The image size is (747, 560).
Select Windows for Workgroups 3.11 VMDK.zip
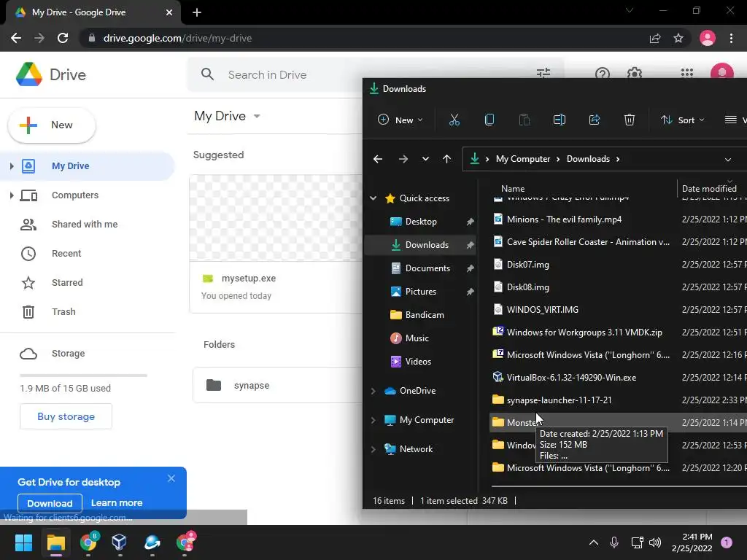(584, 332)
